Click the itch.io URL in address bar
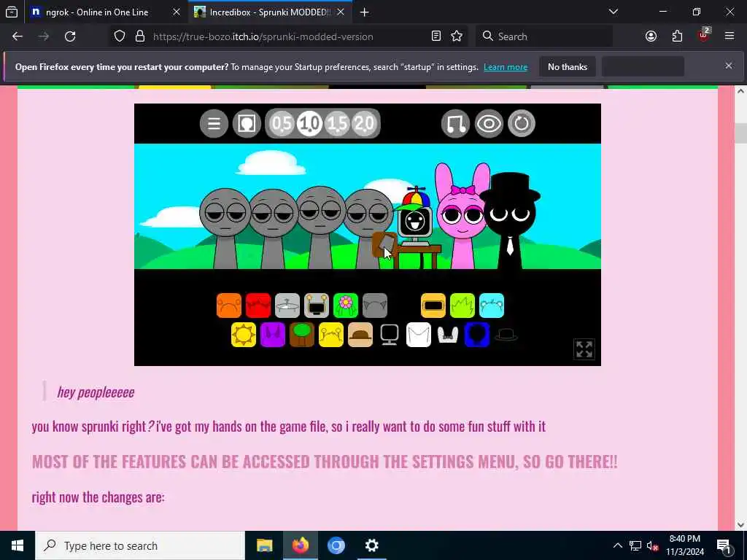The height and width of the screenshot is (560, 747). coord(263,36)
